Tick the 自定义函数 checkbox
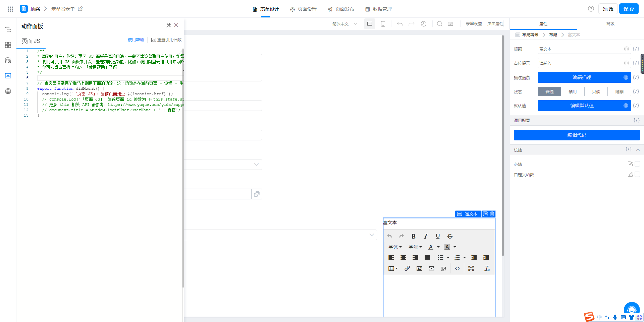The width and height of the screenshot is (644, 322). [x=637, y=174]
